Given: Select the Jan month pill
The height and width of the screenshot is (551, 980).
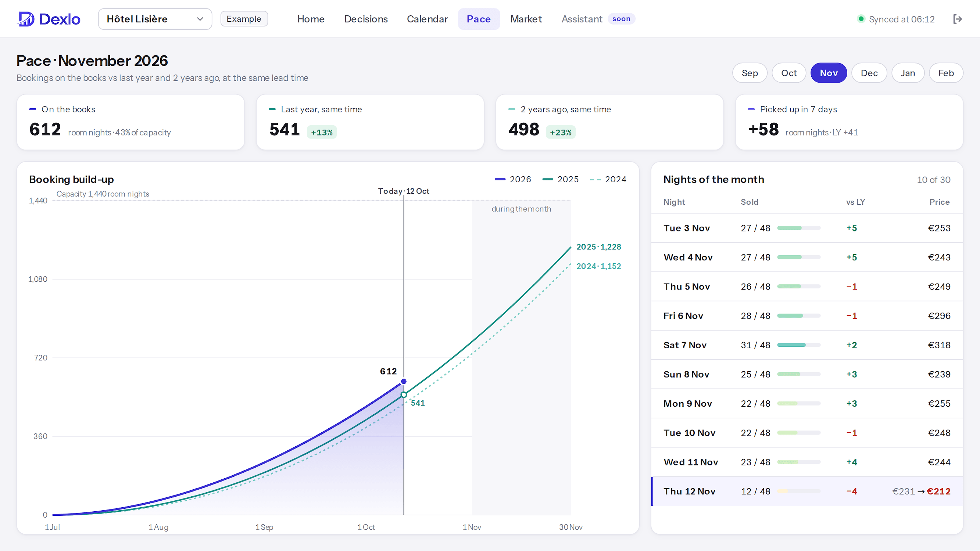Looking at the screenshot, I should point(908,73).
